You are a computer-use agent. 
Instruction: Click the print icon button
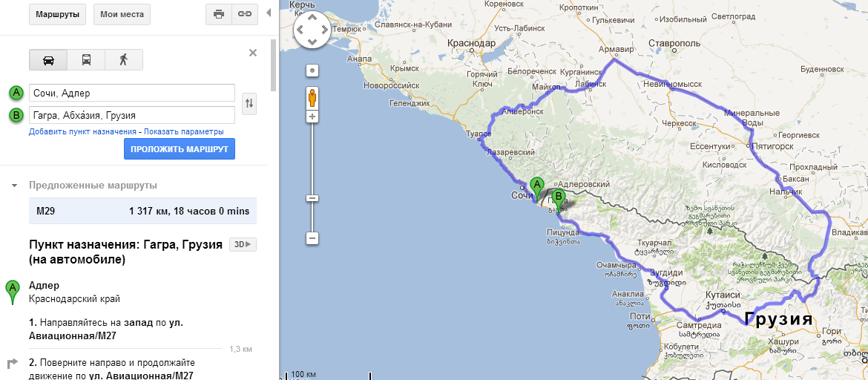pyautogui.click(x=219, y=14)
